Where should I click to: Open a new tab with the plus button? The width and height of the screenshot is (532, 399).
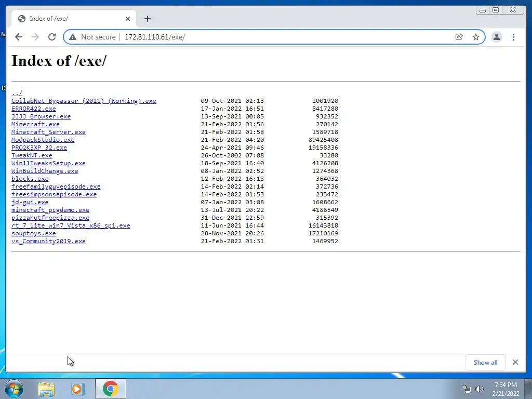tap(147, 19)
